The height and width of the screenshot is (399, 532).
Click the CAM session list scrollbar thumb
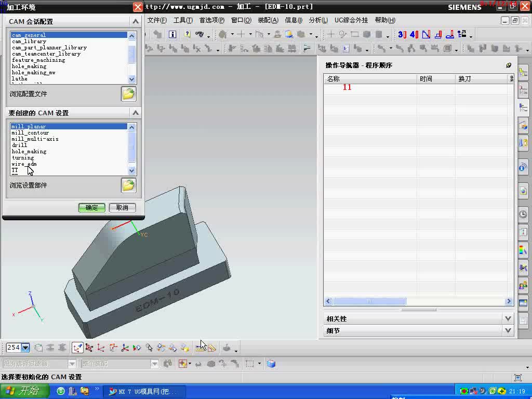[131, 54]
